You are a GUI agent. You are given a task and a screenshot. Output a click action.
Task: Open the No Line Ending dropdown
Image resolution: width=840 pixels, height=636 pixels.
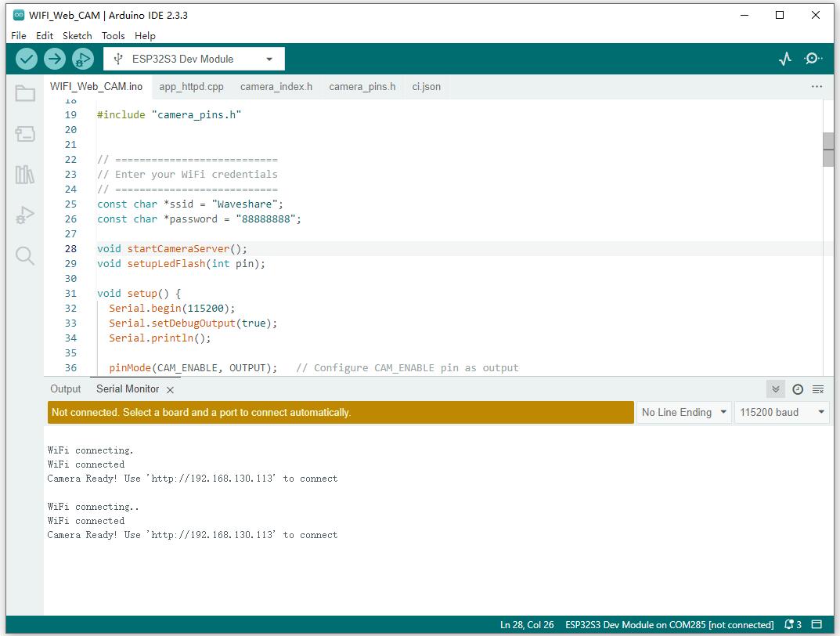coord(684,412)
